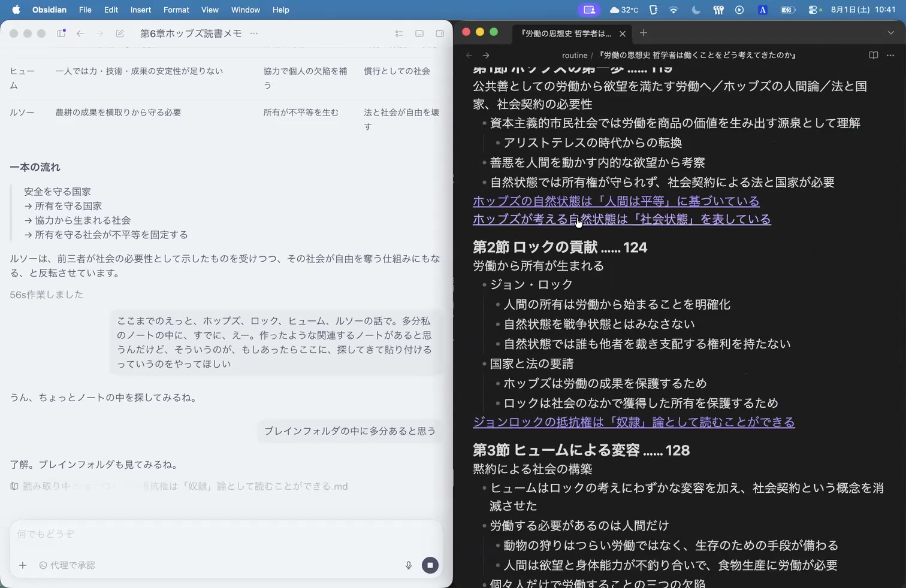The width and height of the screenshot is (906, 588).
Task: Open the View menu
Action: pyautogui.click(x=210, y=10)
